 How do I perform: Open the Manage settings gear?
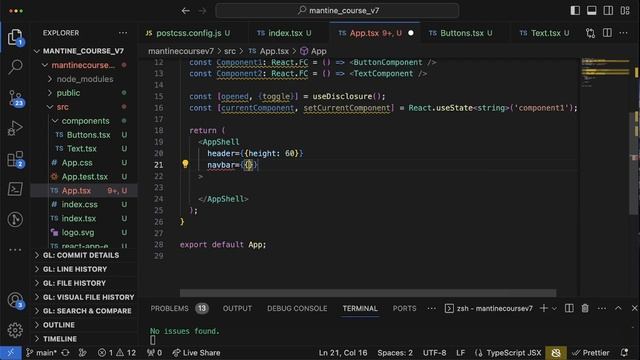[15, 330]
